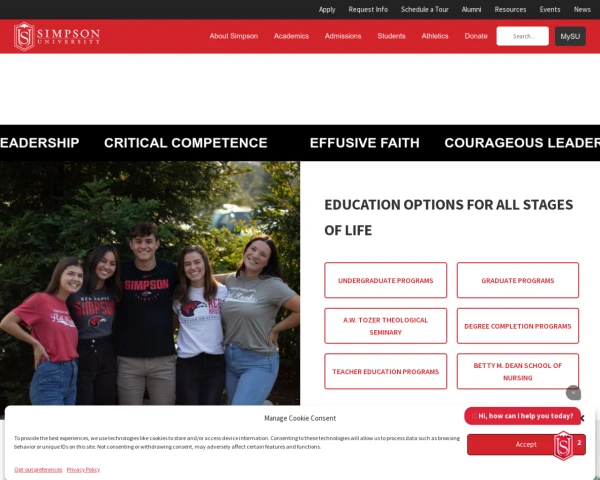
Task: Open the chat widget shield icon
Action: (563, 446)
